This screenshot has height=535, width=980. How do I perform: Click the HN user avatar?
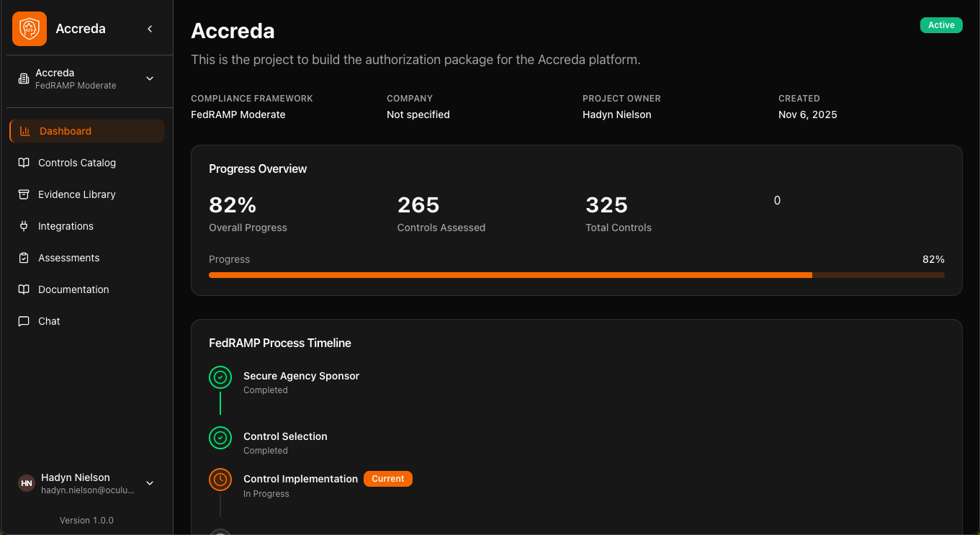click(x=26, y=483)
